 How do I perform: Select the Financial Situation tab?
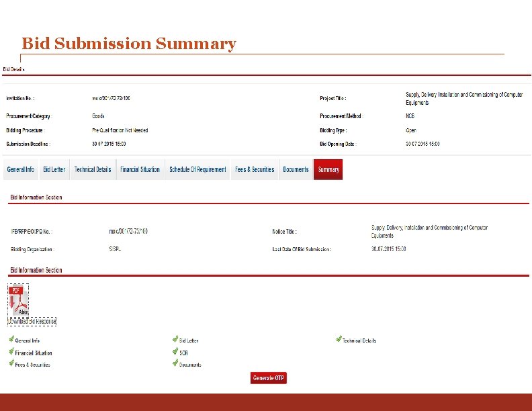click(140, 169)
